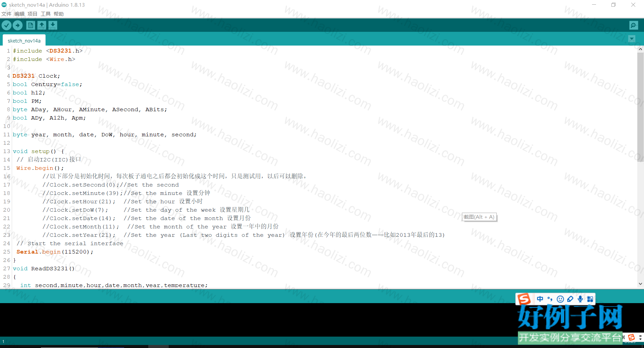Image resolution: width=644 pixels, height=348 pixels.
Task: Click the 截图(Alt + A) tooltip button
Action: click(x=479, y=217)
